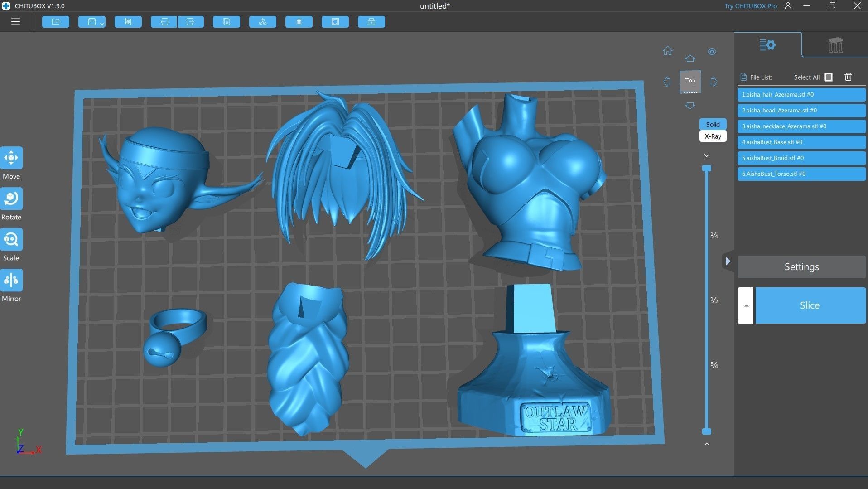Image resolution: width=868 pixels, height=489 pixels.
Task: Open the slice settings list tab
Action: tap(767, 45)
